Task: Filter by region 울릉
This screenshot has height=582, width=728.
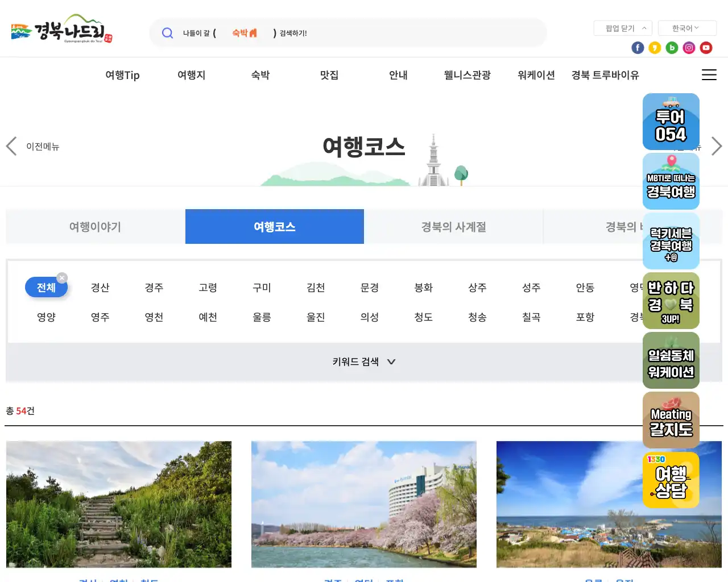Action: coord(262,317)
